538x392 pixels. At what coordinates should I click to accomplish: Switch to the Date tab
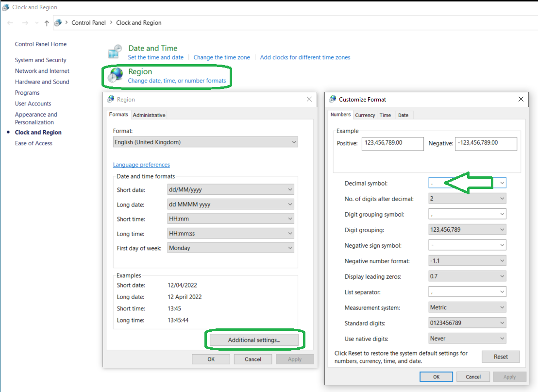tap(403, 115)
